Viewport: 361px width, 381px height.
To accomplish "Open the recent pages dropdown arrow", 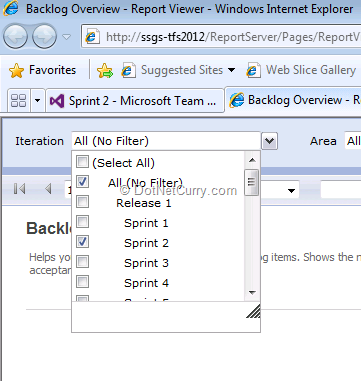I will tap(67, 36).
